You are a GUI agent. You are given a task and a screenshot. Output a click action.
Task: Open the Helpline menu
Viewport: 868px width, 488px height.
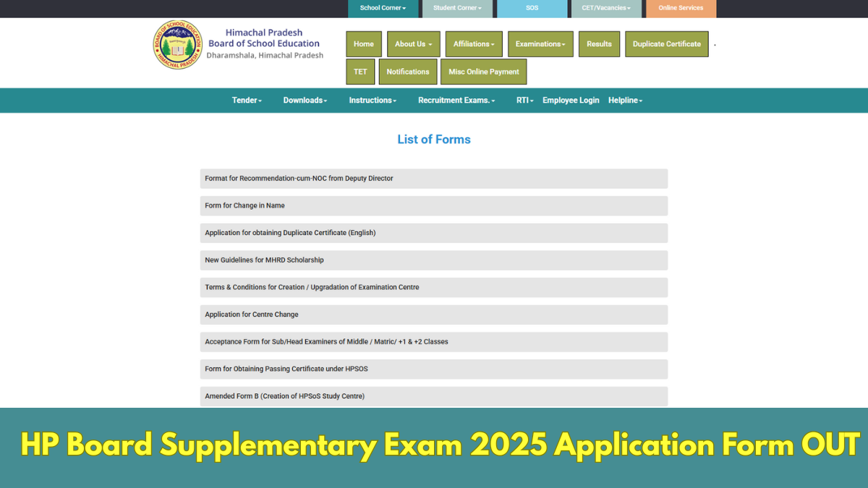coord(625,100)
